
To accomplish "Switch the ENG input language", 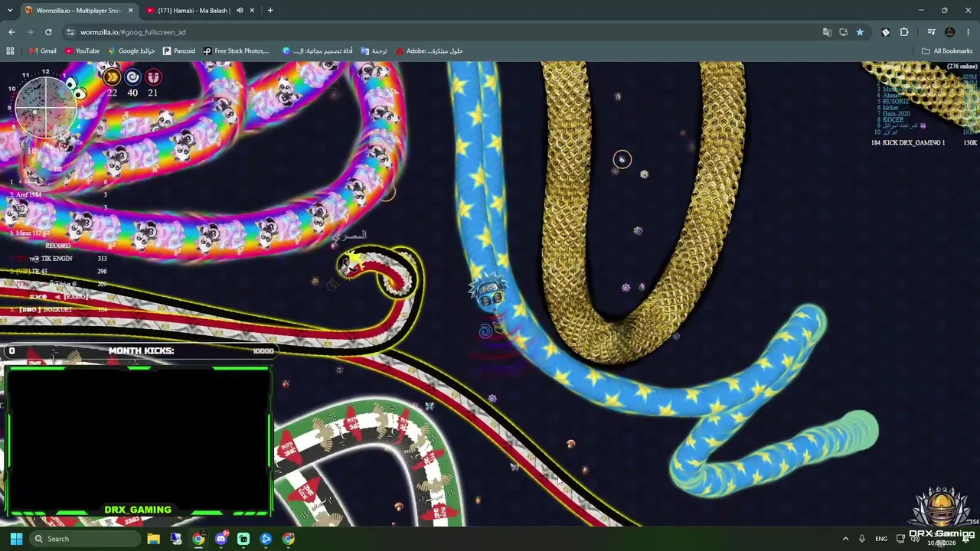I will click(x=881, y=539).
